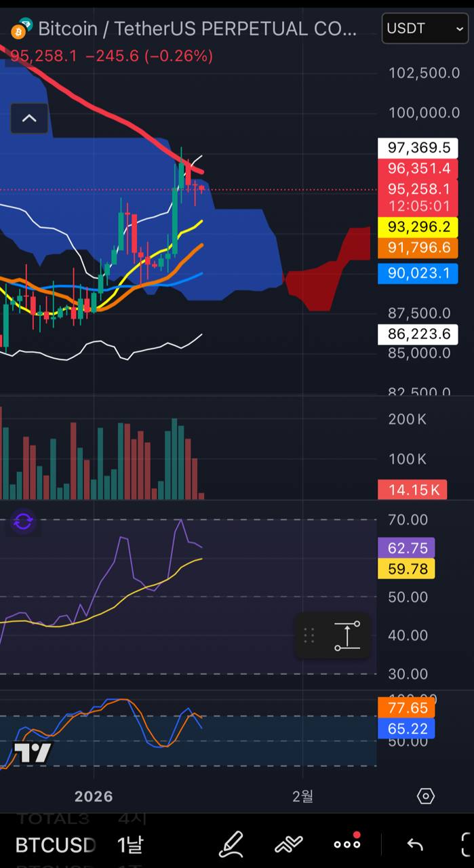Tap the orange 91,796.6 price label
Viewport: 474px width, 868px height.
tap(418, 248)
